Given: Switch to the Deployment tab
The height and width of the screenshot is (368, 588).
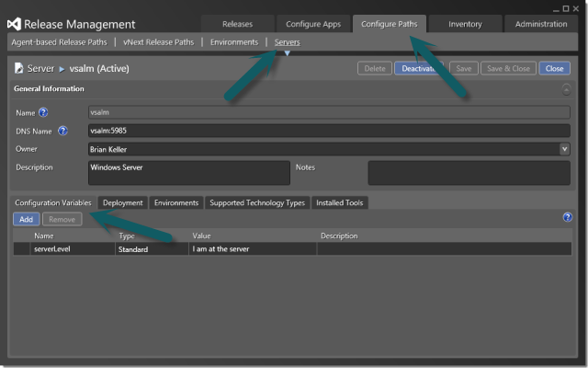Looking at the screenshot, I should click(x=122, y=202).
